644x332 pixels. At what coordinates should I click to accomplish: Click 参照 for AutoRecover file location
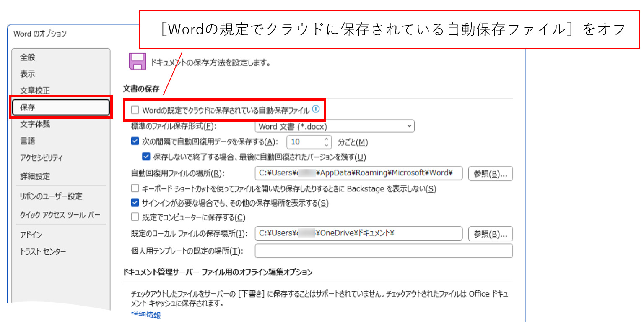(490, 174)
